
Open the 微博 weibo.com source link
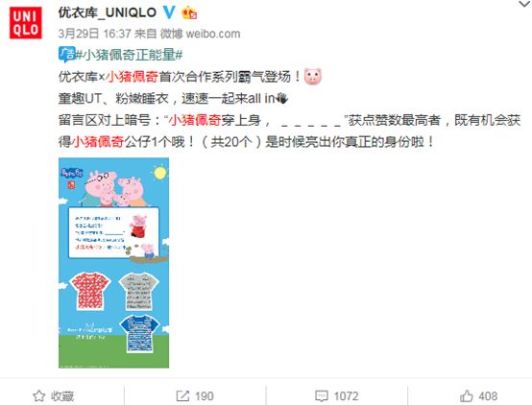200,34
